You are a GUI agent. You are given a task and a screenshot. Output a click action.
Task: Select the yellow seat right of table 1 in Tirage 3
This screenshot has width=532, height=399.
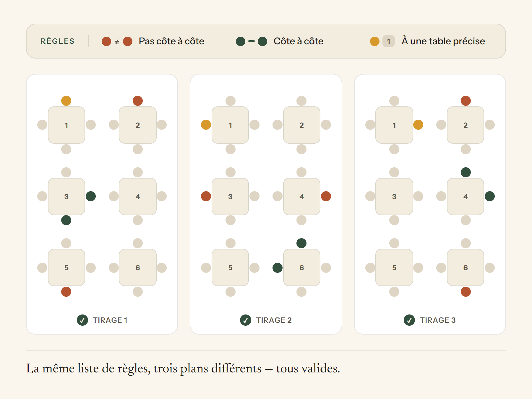pos(418,125)
